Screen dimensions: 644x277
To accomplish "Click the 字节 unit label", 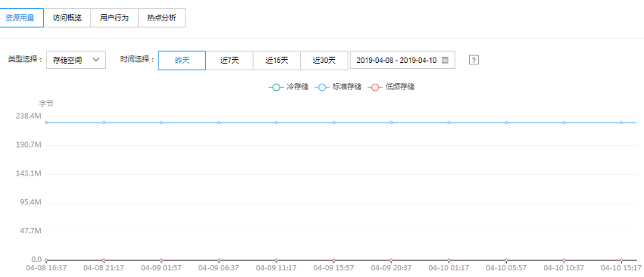I will [46, 104].
